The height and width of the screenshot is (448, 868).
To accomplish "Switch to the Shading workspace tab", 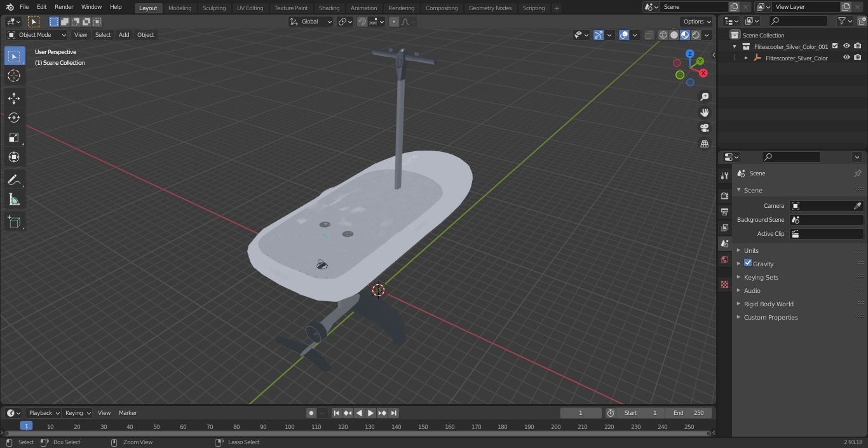I will pyautogui.click(x=329, y=8).
